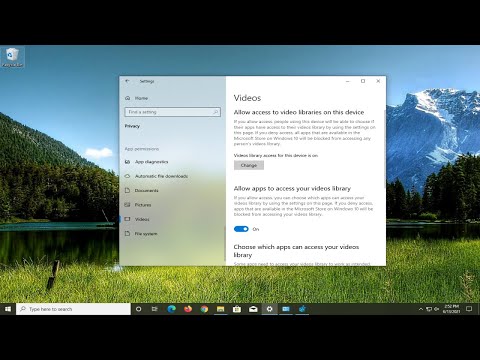Minimize the Settings window
This screenshot has height=360, width=480.
[348, 81]
